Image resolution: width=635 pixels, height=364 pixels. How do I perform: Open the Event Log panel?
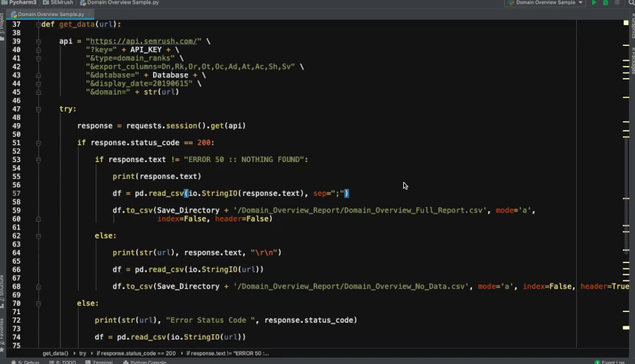click(x=613, y=362)
